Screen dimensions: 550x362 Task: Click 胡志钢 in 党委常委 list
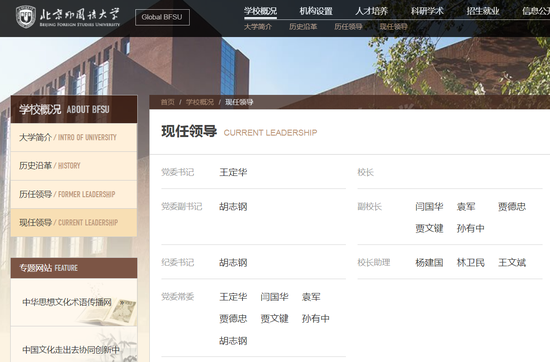click(233, 341)
